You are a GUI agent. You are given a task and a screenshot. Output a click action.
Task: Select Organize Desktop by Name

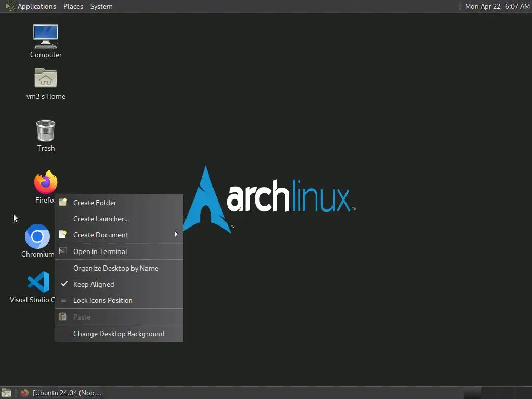pyautogui.click(x=119, y=268)
